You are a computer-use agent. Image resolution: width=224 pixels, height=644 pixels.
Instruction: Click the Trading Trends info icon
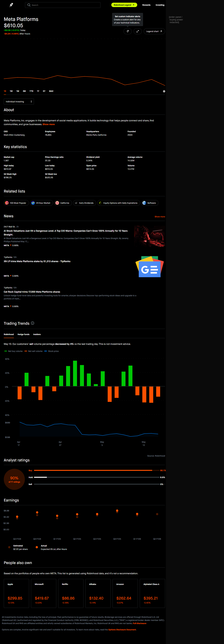click(x=33, y=323)
